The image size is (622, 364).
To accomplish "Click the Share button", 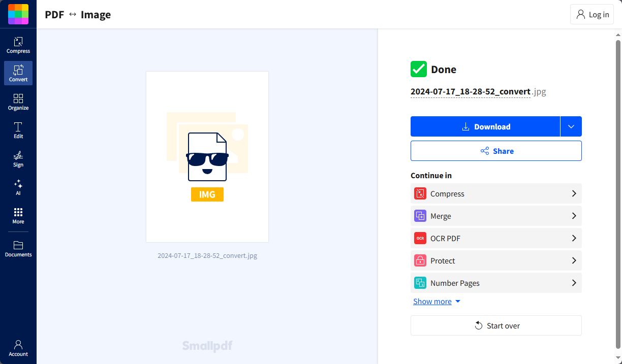I will 496,151.
